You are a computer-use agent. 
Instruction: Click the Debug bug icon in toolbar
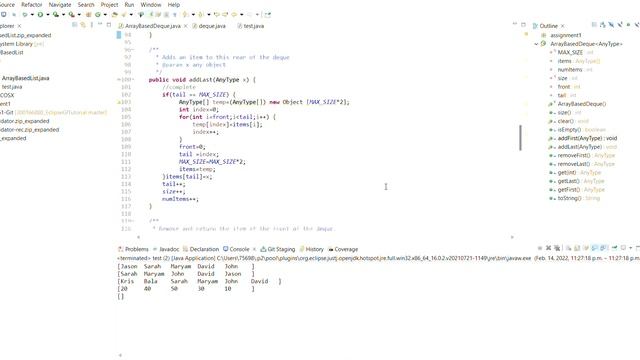point(24,15)
